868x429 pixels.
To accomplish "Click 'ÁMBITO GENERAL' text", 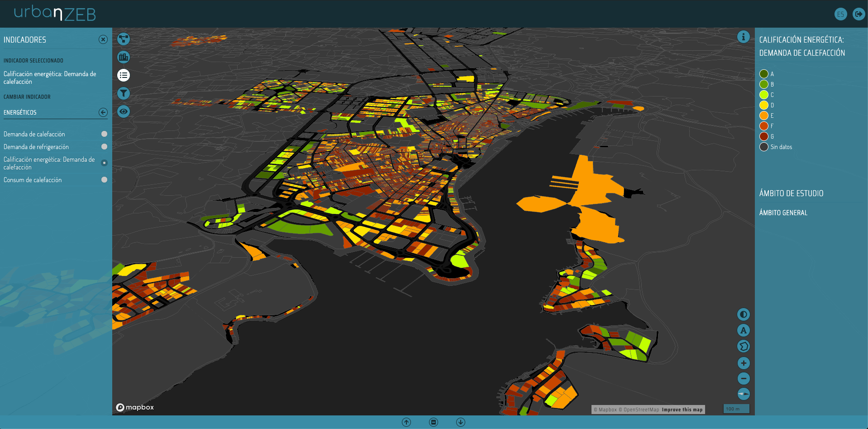I will coord(783,213).
